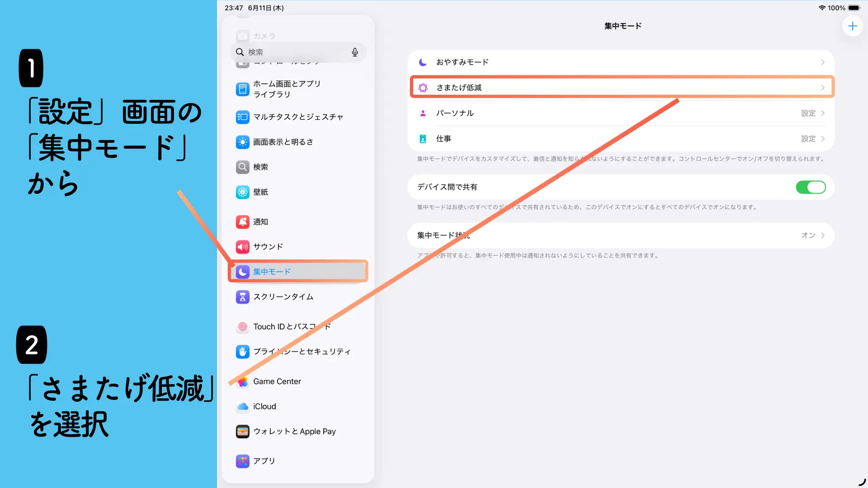
Task: Open Game Center bubbles icon
Action: coord(243,382)
